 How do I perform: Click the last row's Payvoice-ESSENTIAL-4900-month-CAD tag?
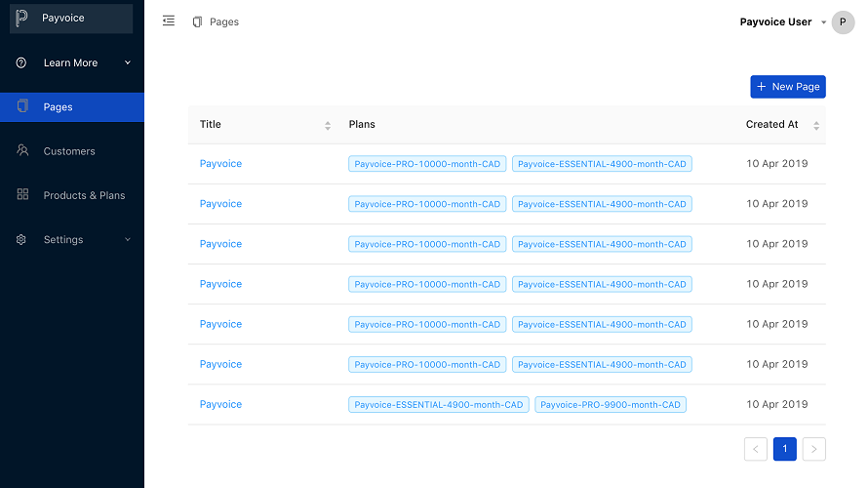point(439,404)
